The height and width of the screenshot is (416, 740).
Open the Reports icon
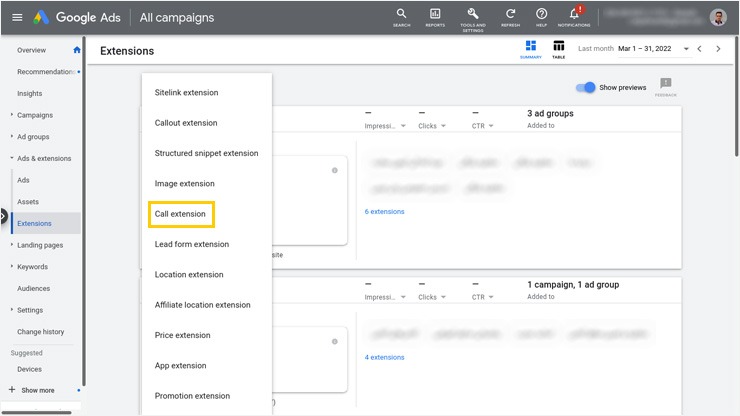tap(435, 14)
